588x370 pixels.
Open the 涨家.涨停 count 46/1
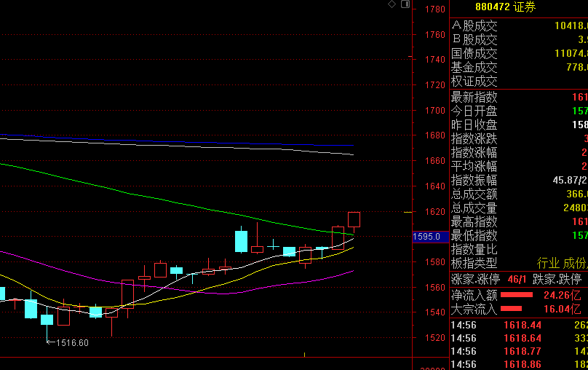[517, 279]
